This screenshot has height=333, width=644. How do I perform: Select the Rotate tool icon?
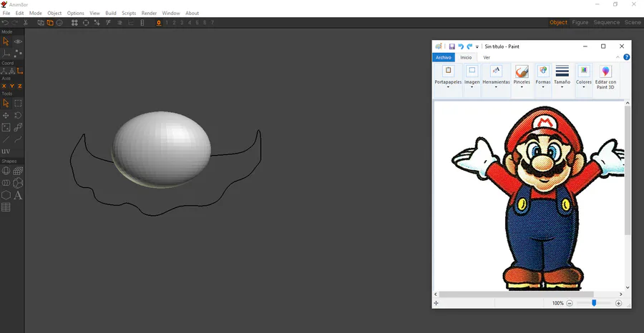(18, 116)
